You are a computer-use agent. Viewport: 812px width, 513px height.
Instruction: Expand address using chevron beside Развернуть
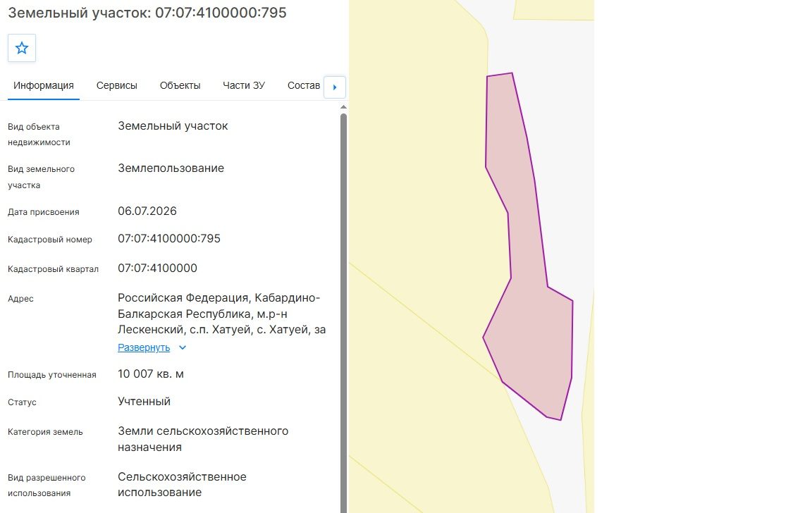183,348
